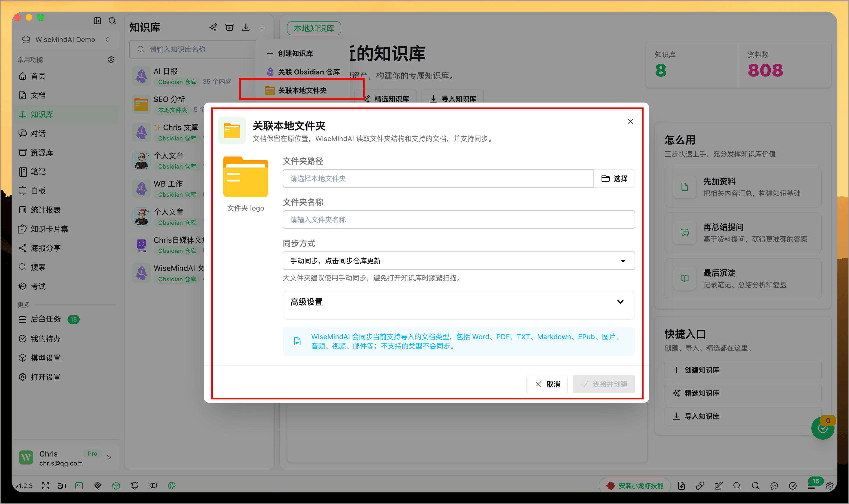The width and height of the screenshot is (849, 504).
Task: Click 创建知识库 in the 快捷入口 panel
Action: 743,370
